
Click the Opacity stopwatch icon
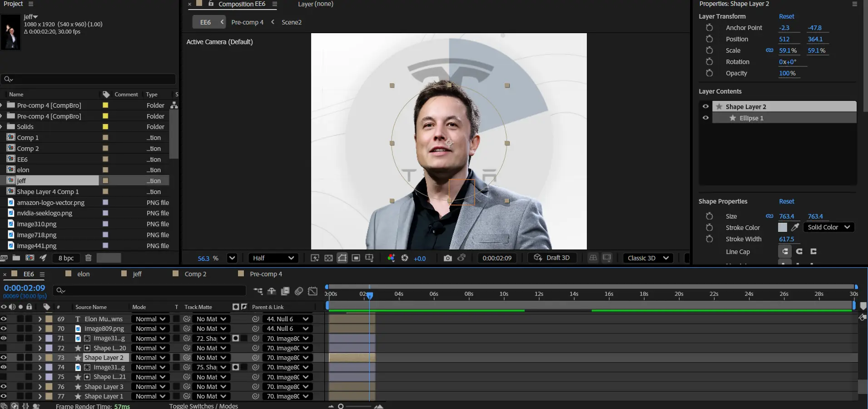point(709,73)
